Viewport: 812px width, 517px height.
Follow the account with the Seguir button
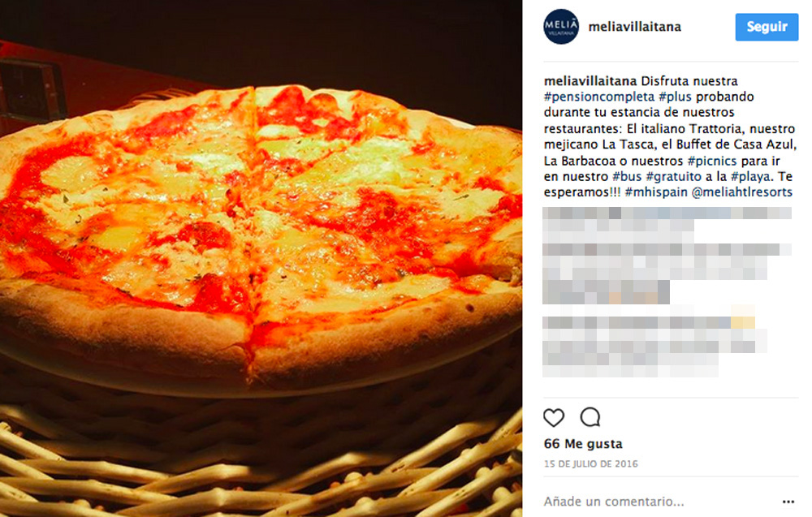[x=767, y=27]
